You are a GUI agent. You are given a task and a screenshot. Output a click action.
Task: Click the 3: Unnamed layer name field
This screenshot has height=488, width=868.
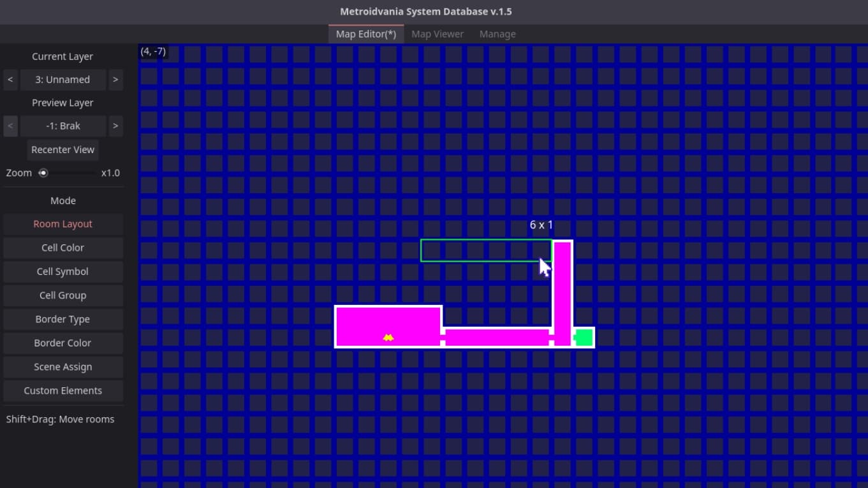(x=63, y=79)
